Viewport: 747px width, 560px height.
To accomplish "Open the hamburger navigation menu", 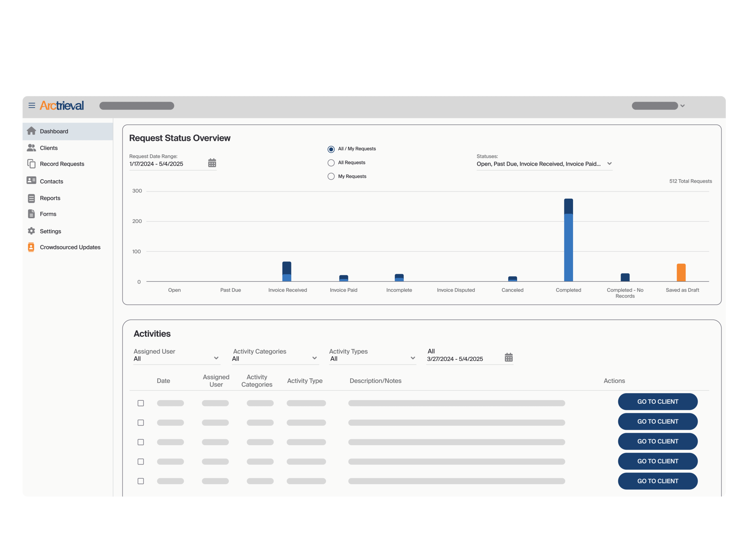I will coord(32,105).
